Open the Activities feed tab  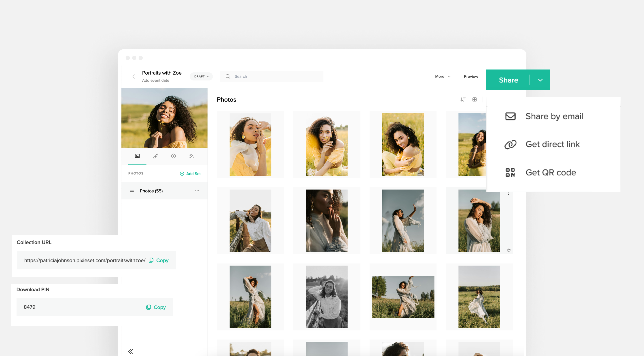[191, 156]
